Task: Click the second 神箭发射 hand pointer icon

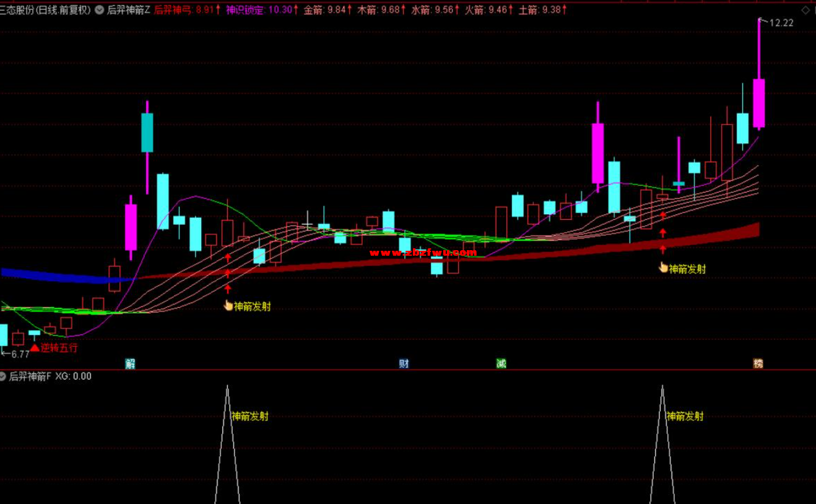Action: (x=663, y=268)
